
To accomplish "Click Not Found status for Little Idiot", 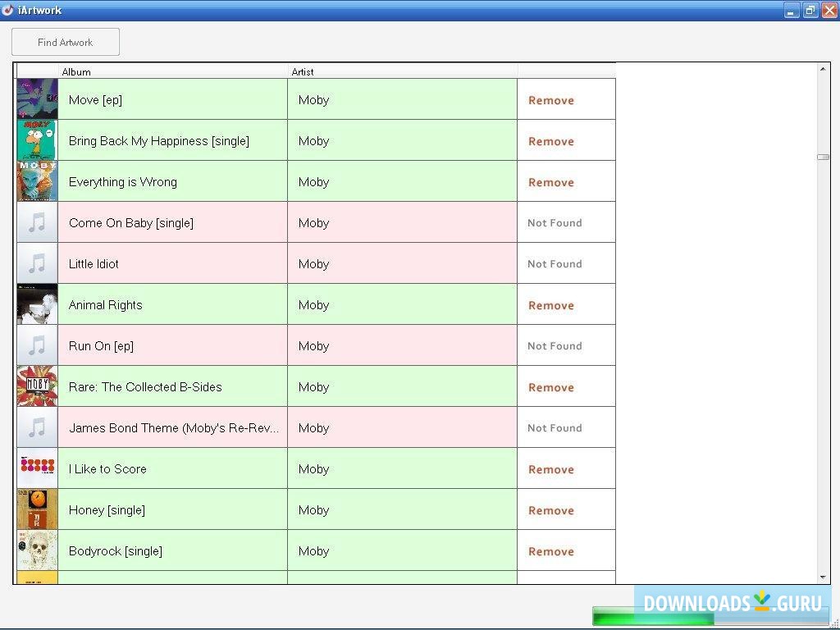I will [x=555, y=263].
